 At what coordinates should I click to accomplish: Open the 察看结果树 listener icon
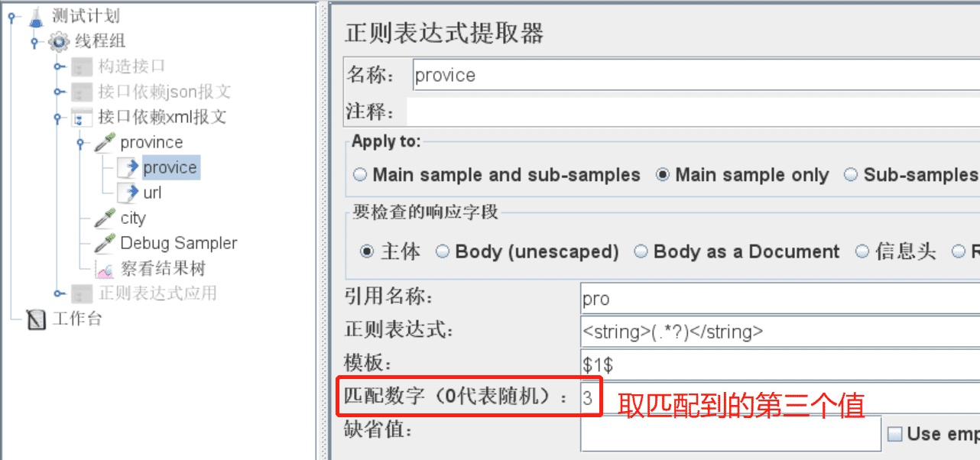click(105, 268)
